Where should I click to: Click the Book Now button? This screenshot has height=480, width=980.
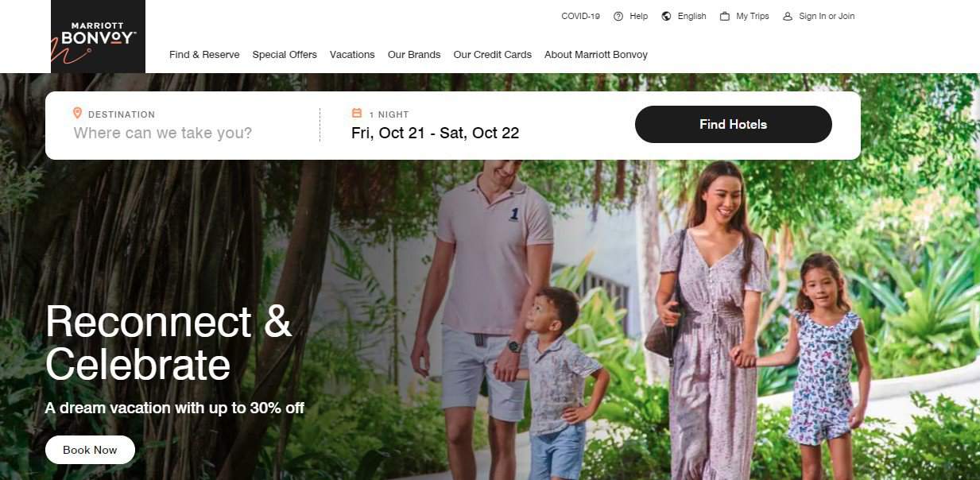click(90, 450)
